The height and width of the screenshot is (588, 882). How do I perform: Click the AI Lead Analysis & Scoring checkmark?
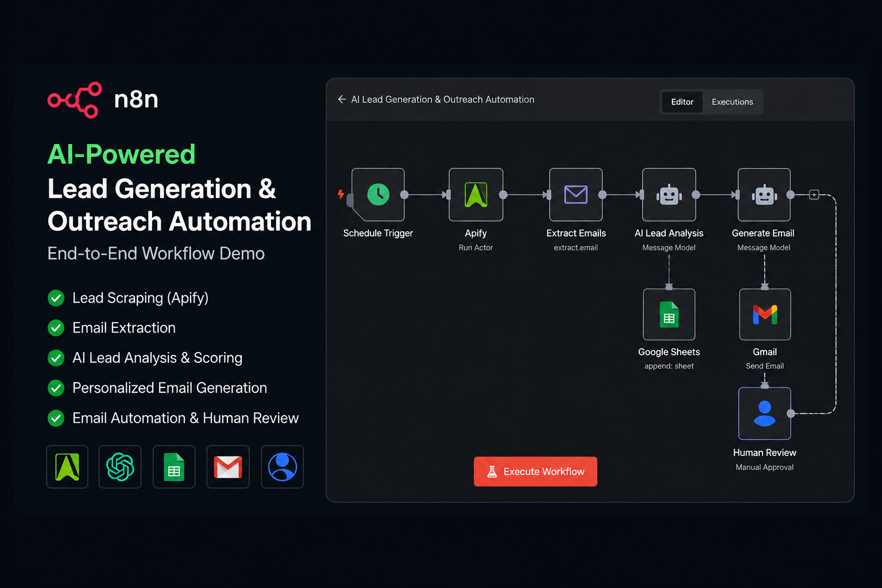tap(56, 358)
